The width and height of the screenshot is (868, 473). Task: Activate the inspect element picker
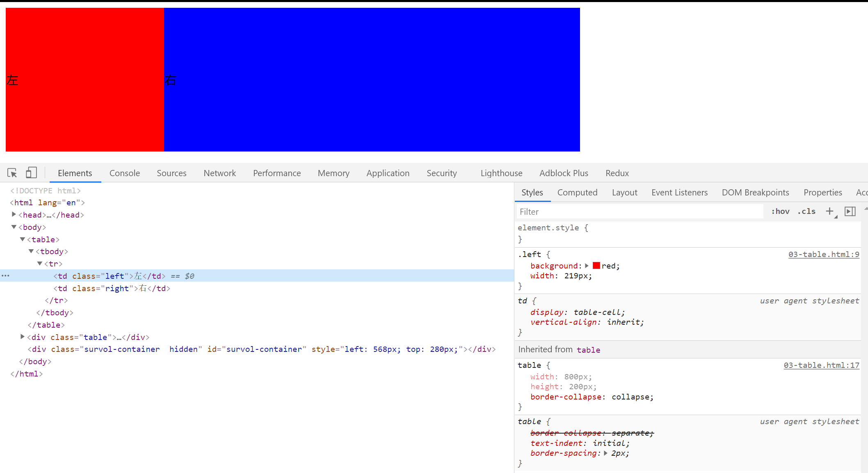12,173
